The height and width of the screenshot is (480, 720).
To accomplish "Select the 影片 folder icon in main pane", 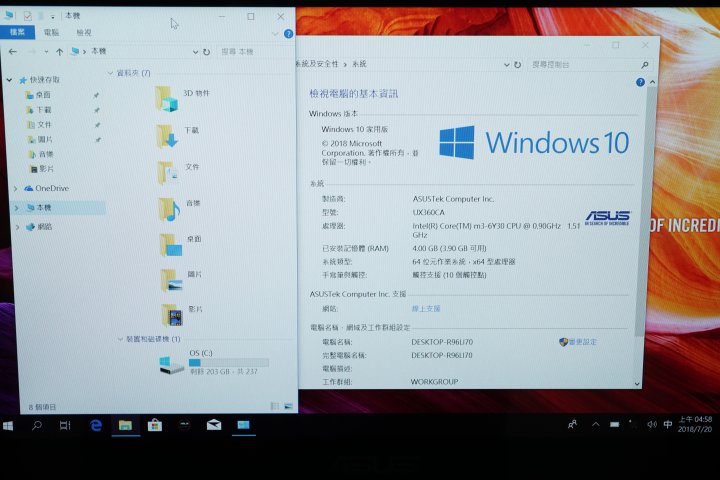I will [x=173, y=315].
